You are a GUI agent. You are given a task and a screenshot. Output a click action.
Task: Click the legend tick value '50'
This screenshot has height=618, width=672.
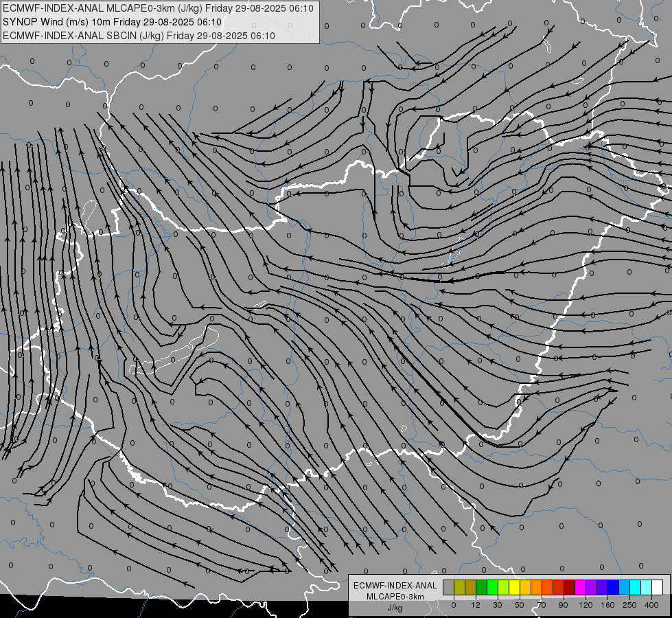click(520, 605)
